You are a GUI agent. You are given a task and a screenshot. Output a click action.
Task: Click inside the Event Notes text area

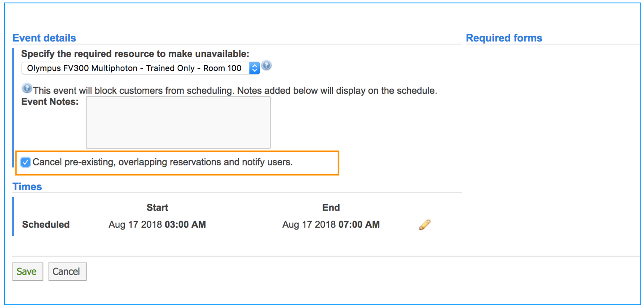(178, 122)
